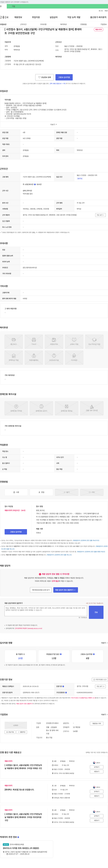Click the 로그인 link in the header
This screenshot has width=108, height=868.
pos(101,11)
